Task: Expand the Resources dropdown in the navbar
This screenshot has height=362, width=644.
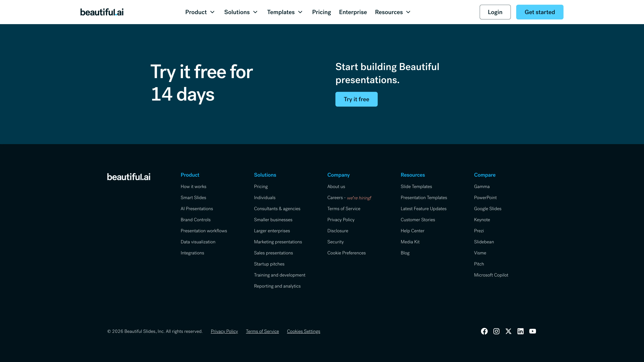Action: (393, 12)
